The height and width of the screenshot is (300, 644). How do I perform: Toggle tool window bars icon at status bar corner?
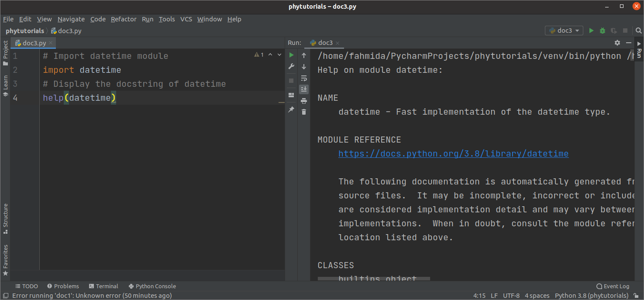5,296
